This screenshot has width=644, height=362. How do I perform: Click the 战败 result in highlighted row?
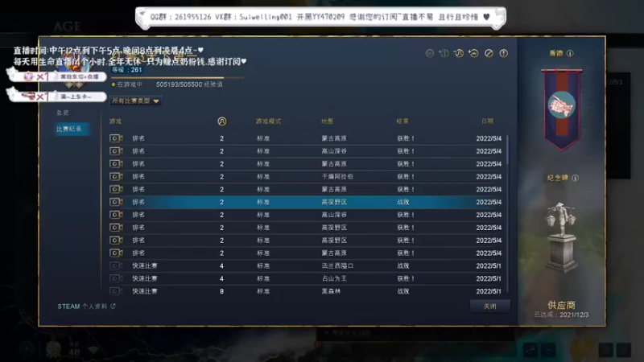point(403,202)
